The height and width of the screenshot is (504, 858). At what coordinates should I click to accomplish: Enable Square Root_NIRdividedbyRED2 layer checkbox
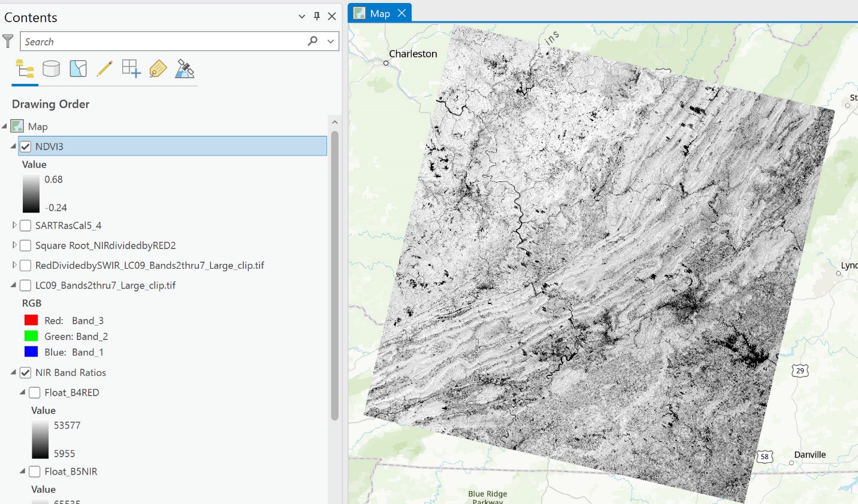(25, 245)
